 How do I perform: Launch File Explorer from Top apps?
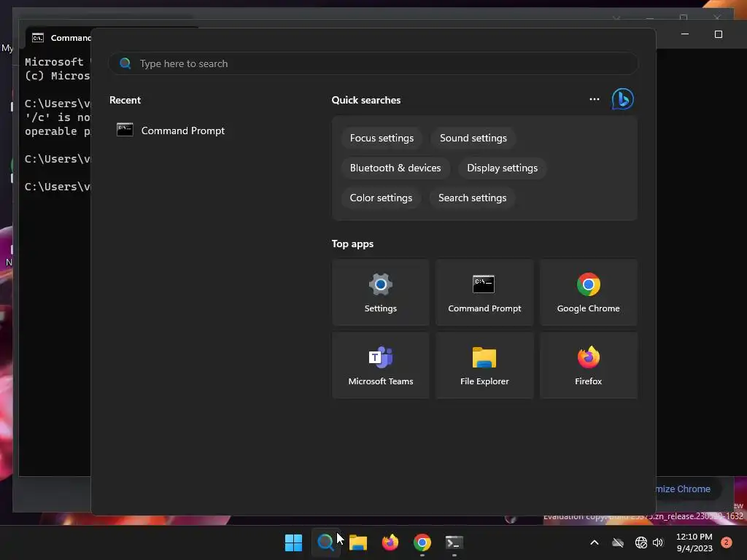click(x=484, y=365)
